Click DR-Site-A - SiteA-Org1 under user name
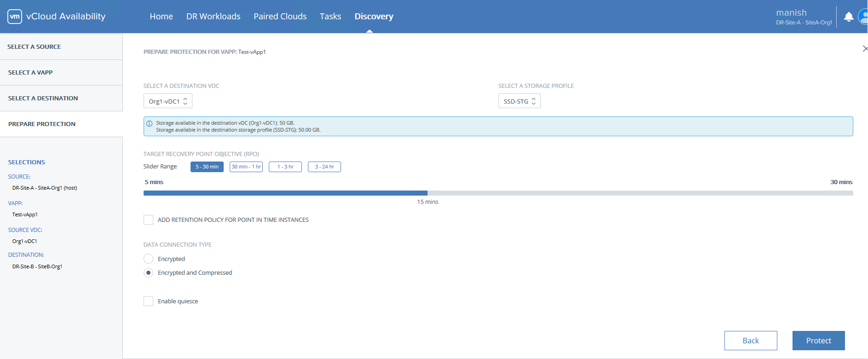 804,23
